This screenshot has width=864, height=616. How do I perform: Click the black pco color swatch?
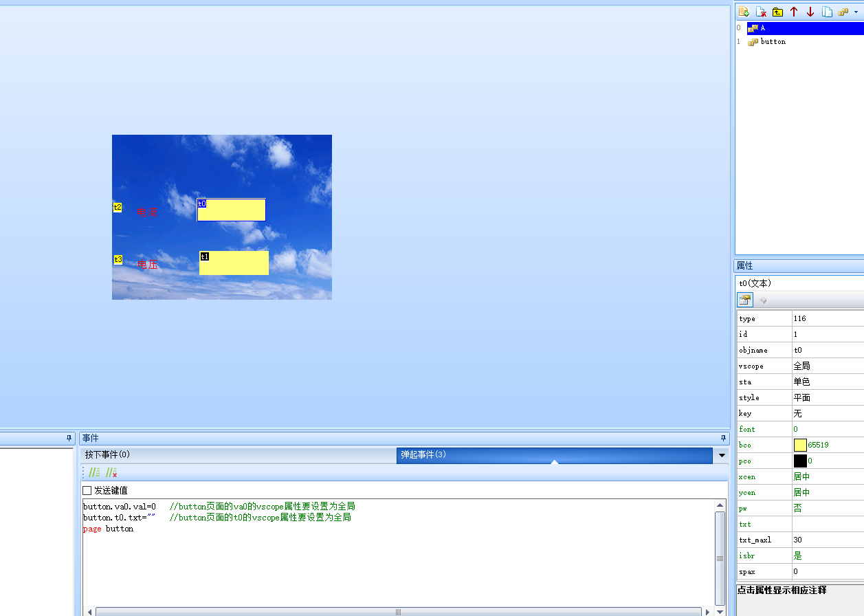(x=800, y=461)
